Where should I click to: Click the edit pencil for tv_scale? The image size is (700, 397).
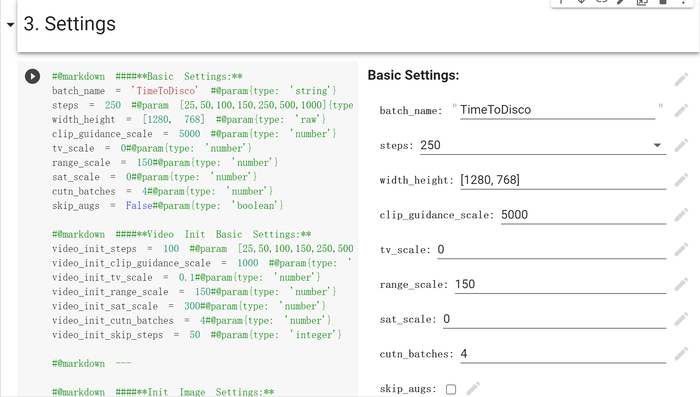(x=681, y=250)
